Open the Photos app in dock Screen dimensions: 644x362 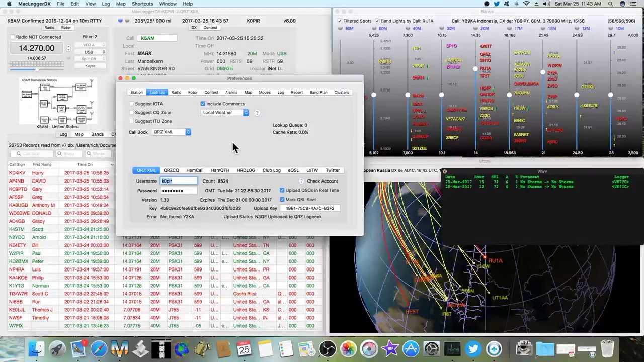(348, 348)
